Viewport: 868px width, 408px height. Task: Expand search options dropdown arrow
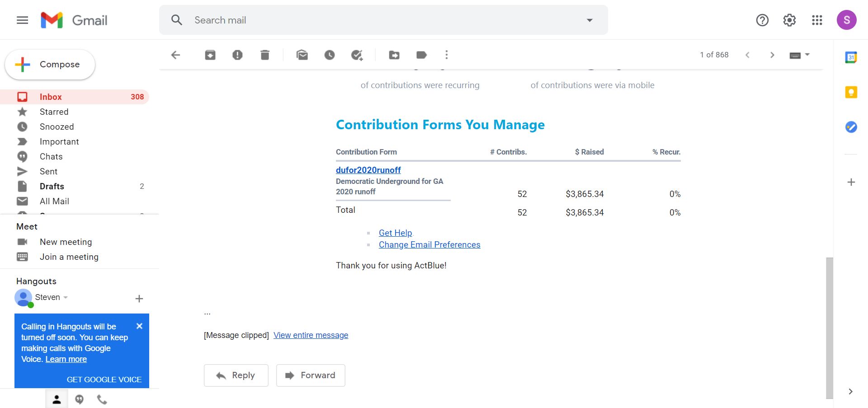click(590, 20)
